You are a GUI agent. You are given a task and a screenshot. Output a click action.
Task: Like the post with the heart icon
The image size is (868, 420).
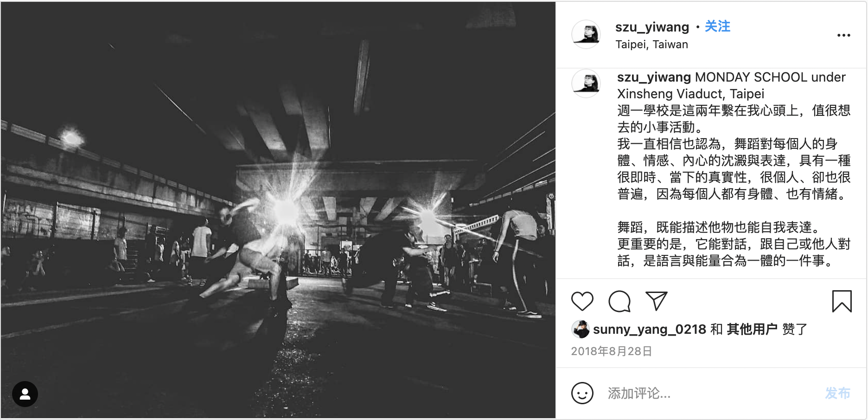(582, 301)
